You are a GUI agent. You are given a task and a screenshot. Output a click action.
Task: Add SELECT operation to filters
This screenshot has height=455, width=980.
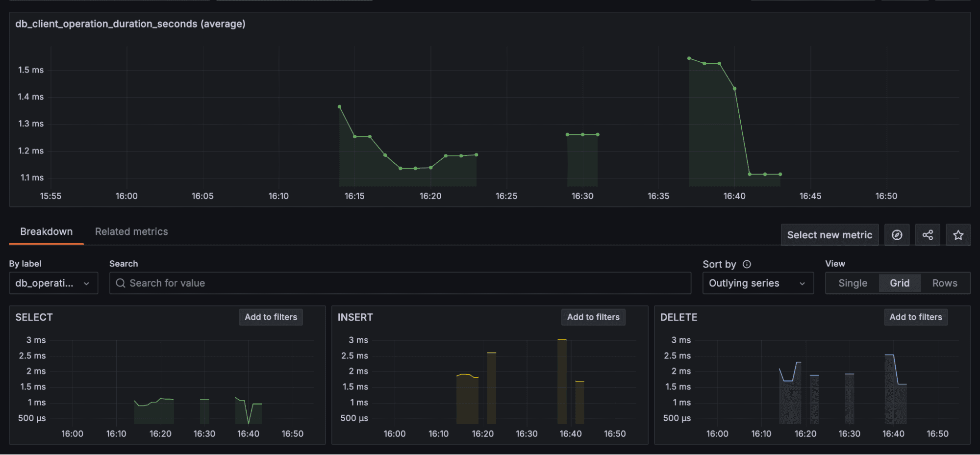point(270,317)
